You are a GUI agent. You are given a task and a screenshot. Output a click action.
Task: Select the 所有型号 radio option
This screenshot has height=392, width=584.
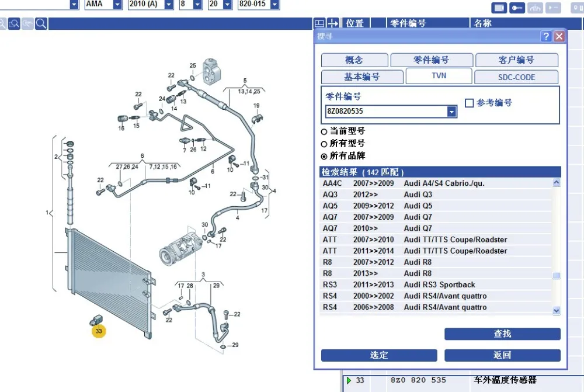[324, 144]
